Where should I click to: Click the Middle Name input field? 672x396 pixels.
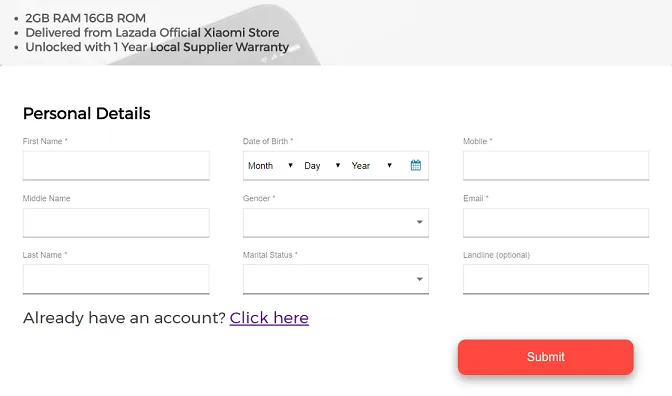point(116,222)
